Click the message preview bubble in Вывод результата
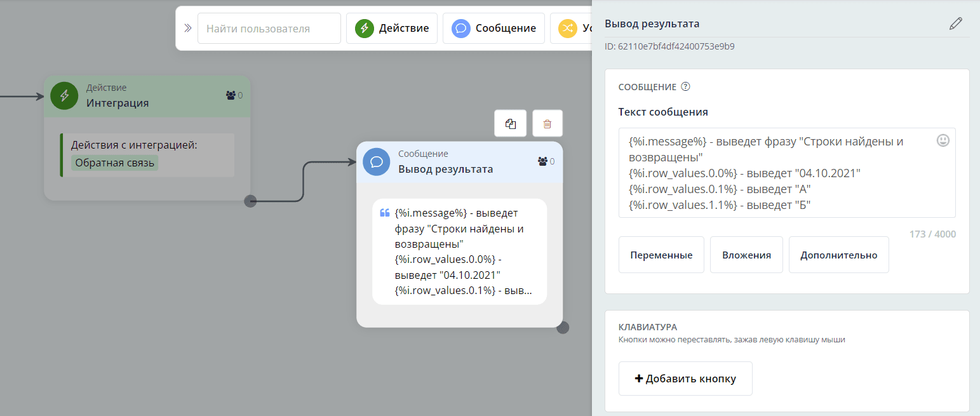Image resolution: width=980 pixels, height=416 pixels. 459,252
